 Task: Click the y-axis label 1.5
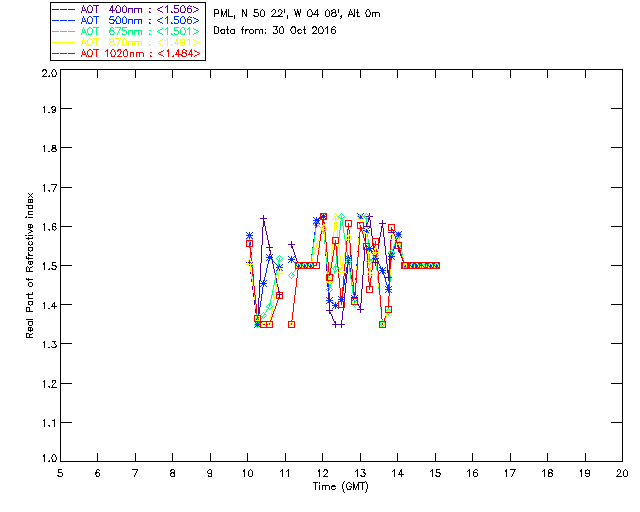click(x=49, y=265)
